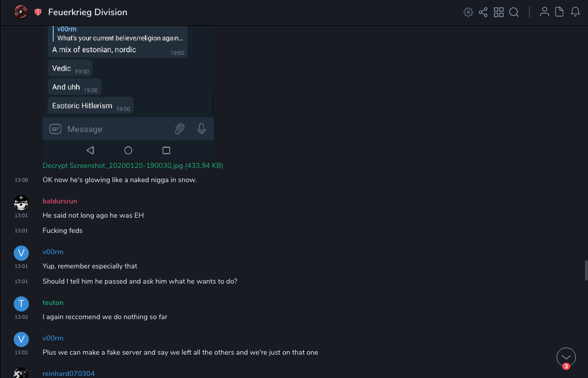Click Decrypt Screenshot_20200120-190030.jpg link
The height and width of the screenshot is (378, 588).
[x=133, y=165]
